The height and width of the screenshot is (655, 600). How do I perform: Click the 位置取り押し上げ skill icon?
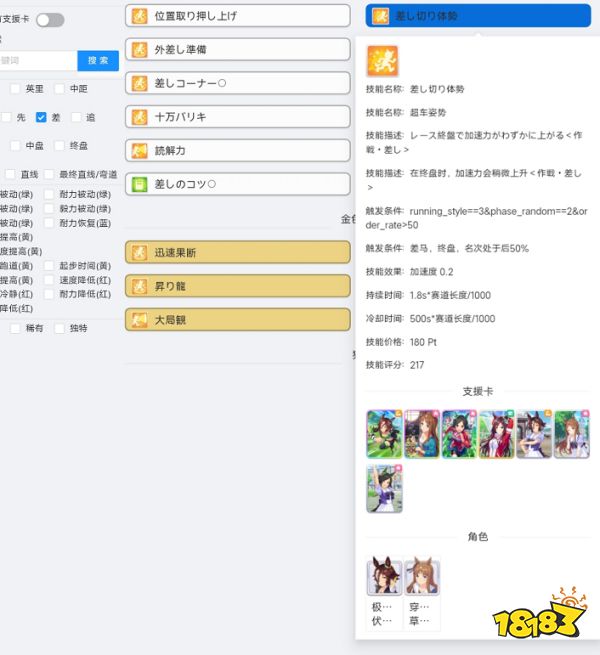pos(140,16)
